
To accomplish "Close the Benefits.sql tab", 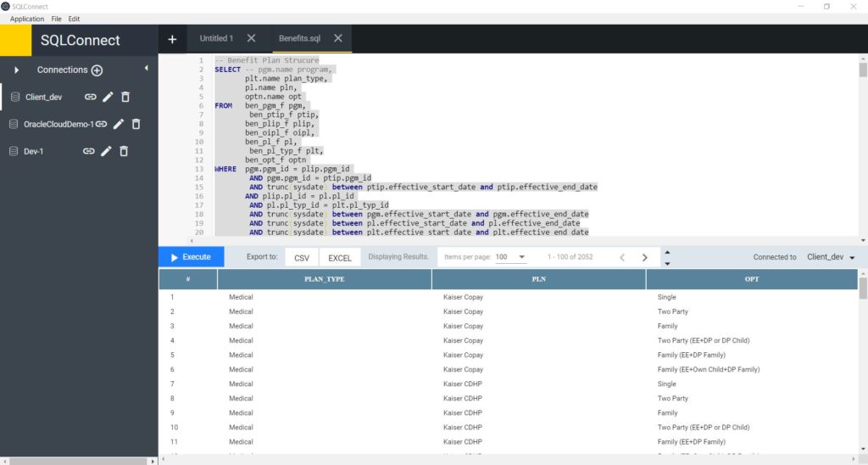I will pos(338,38).
